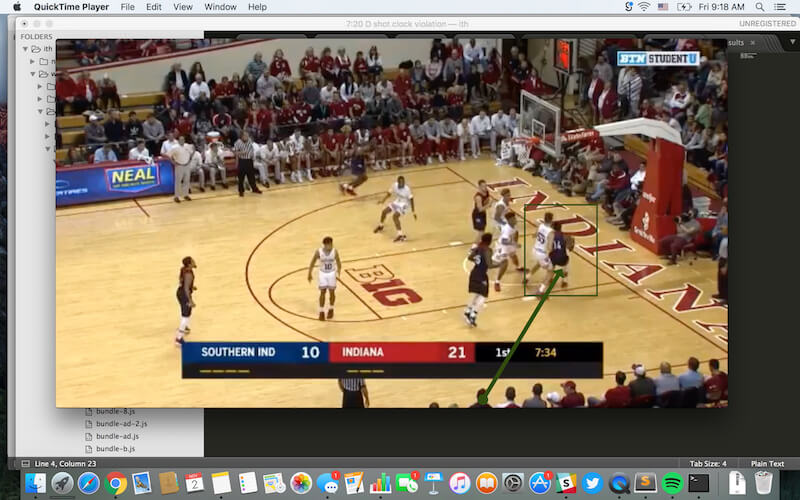The height and width of the screenshot is (500, 800).
Task: Open bundle-8.js in Sublime sidebar
Action: click(115, 411)
